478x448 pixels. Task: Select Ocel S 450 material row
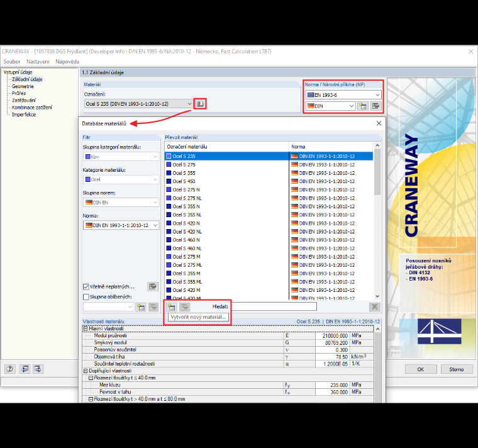click(x=269, y=181)
